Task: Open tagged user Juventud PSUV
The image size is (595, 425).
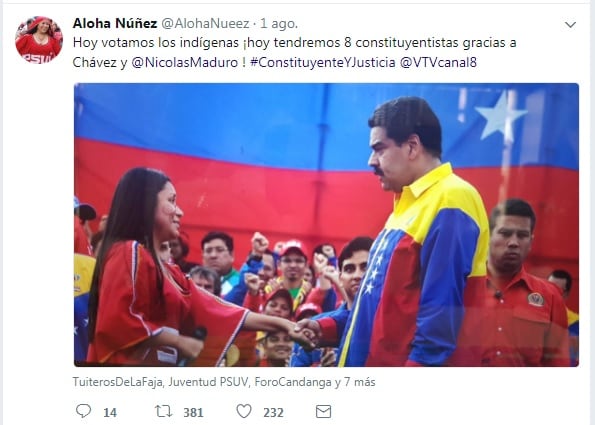Action: [x=208, y=382]
